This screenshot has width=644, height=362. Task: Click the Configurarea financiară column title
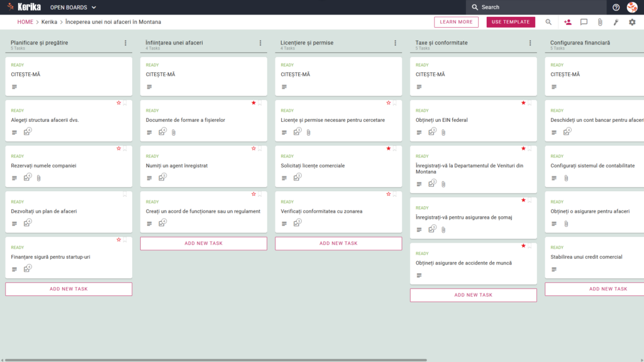click(580, 43)
